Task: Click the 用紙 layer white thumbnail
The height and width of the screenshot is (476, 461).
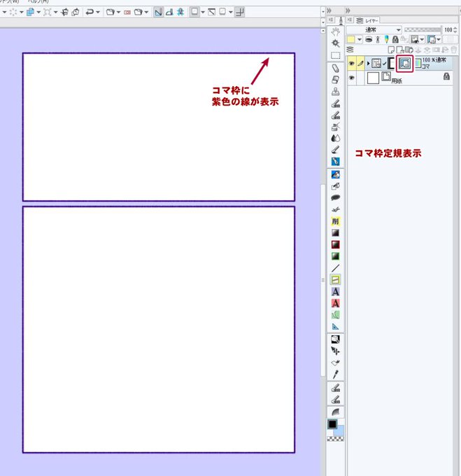Action: pos(373,78)
